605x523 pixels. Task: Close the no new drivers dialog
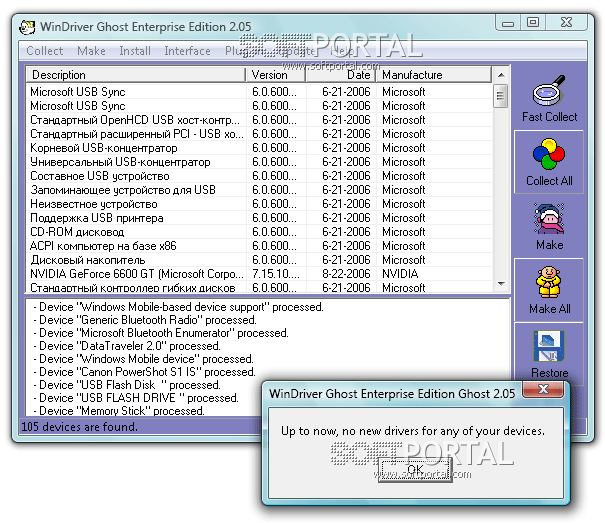point(543,389)
